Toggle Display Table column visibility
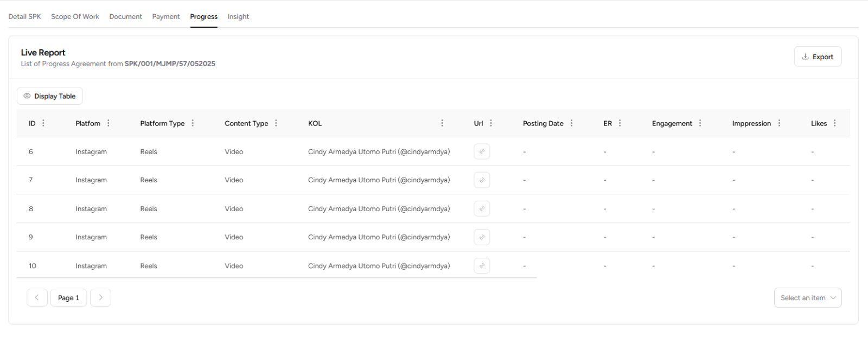 [x=50, y=96]
